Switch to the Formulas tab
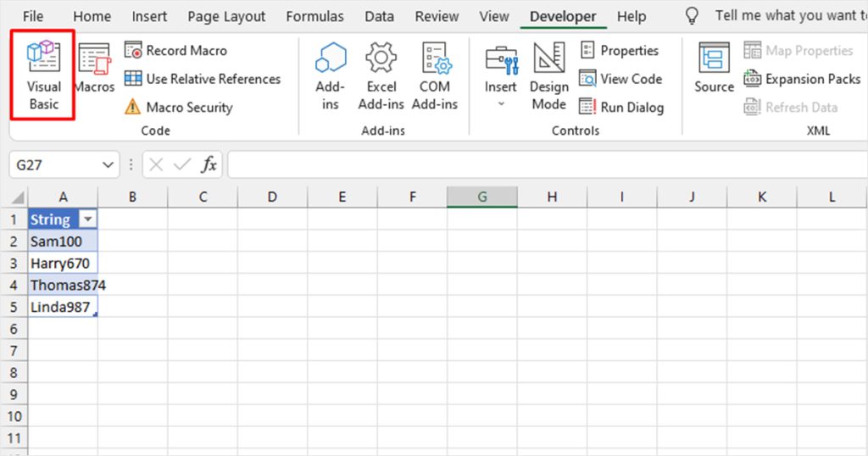This screenshot has width=868, height=456. point(315,17)
